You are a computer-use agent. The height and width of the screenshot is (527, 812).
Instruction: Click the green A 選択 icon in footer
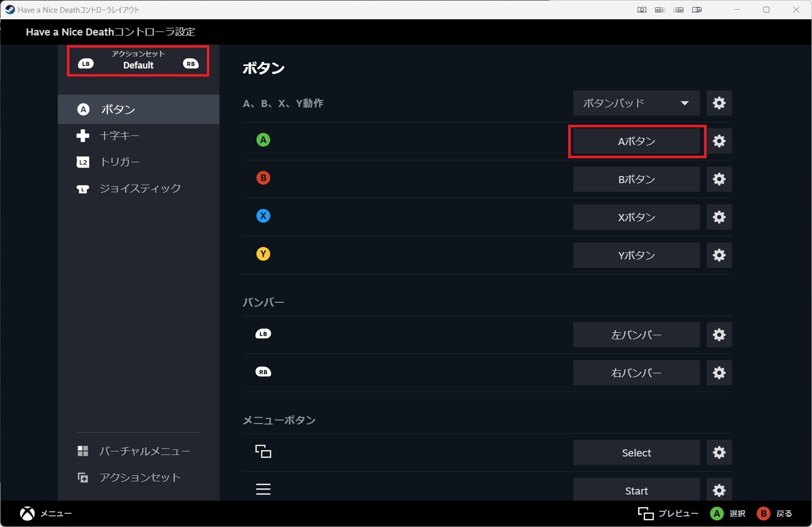717,514
